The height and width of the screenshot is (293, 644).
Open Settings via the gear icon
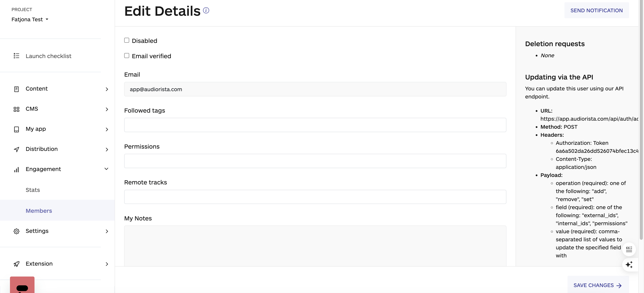(16, 231)
